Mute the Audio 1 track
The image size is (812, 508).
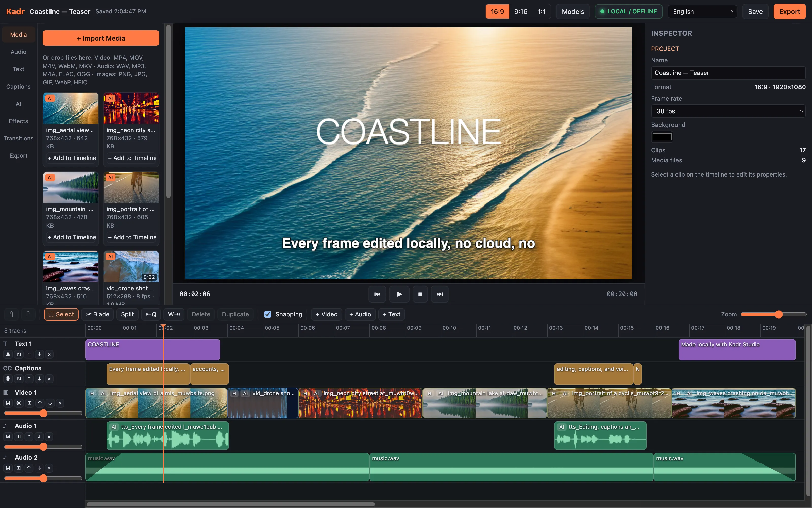click(x=8, y=436)
